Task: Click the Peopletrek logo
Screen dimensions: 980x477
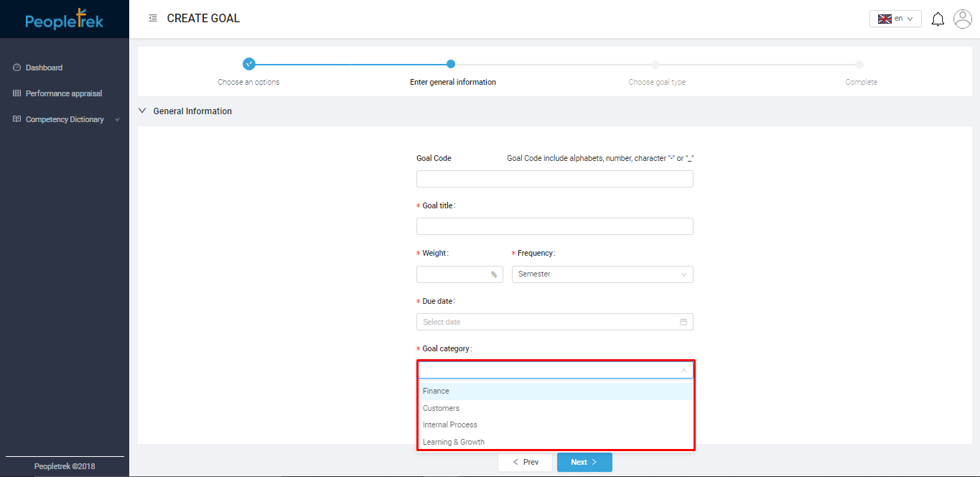Action: [65, 19]
